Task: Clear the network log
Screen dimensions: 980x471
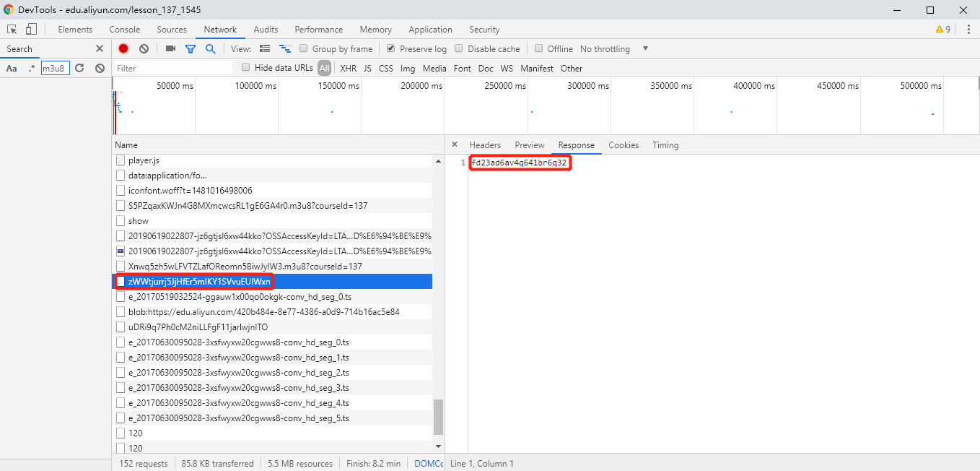Action: [x=144, y=48]
